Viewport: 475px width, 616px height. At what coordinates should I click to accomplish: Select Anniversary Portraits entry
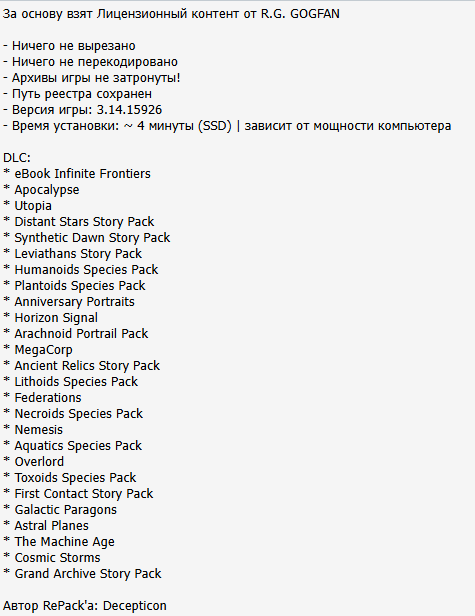click(75, 302)
